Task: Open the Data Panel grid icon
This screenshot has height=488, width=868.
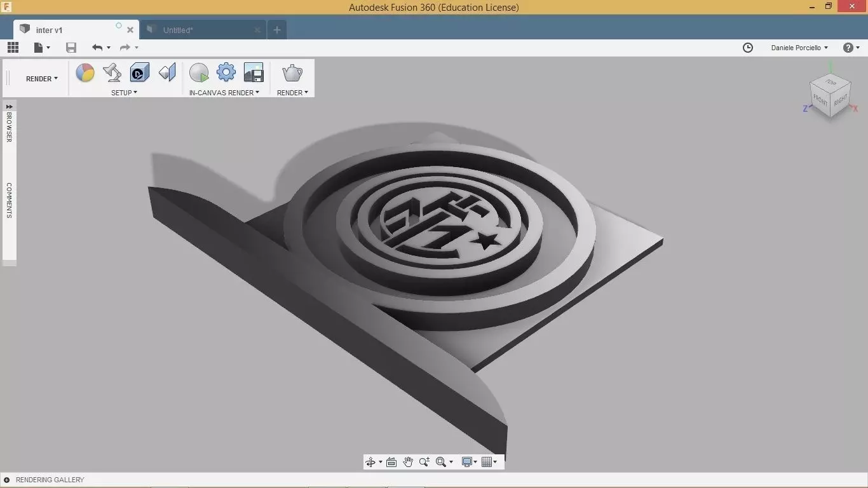Action: [13, 48]
